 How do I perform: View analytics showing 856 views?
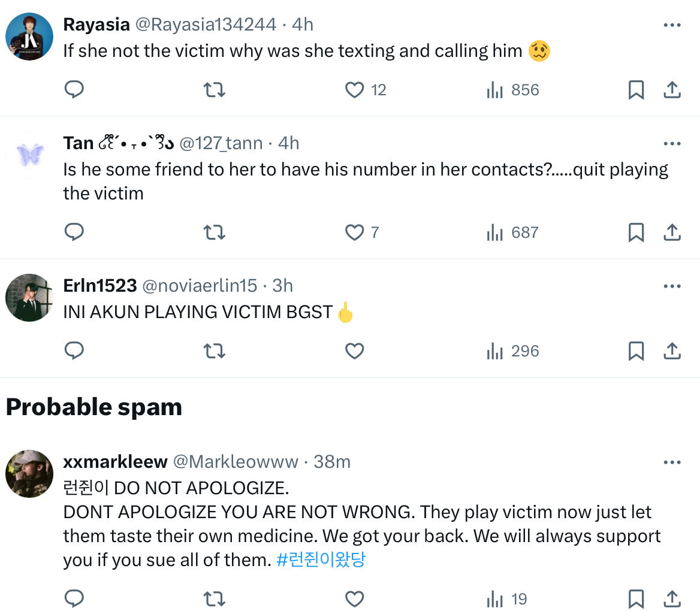512,90
